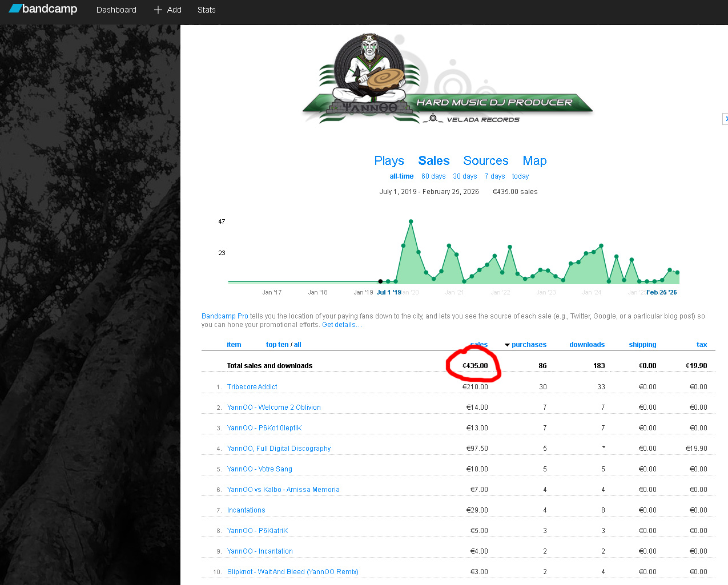Click the Bandcamp logo
728x585 pixels.
click(43, 9)
